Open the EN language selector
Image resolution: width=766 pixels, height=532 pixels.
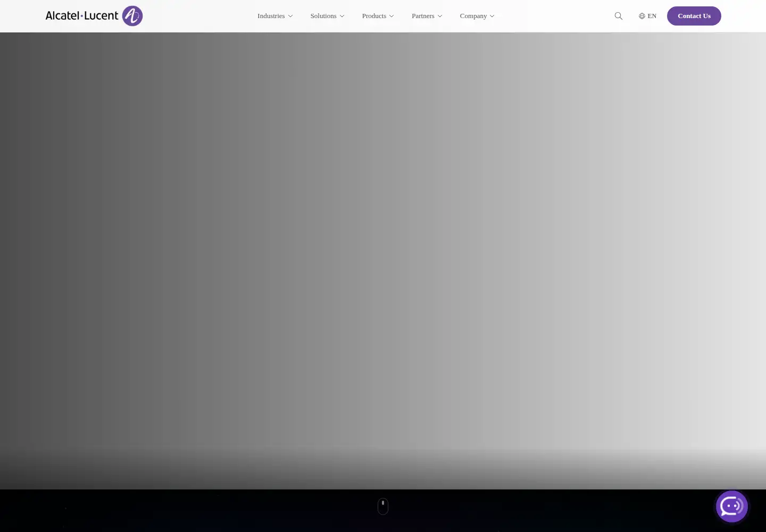tap(647, 16)
